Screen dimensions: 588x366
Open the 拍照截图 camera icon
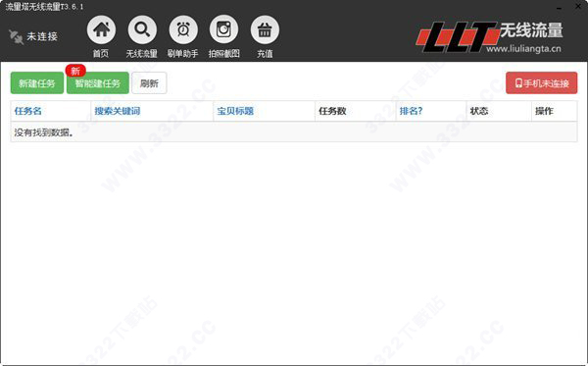(x=223, y=29)
